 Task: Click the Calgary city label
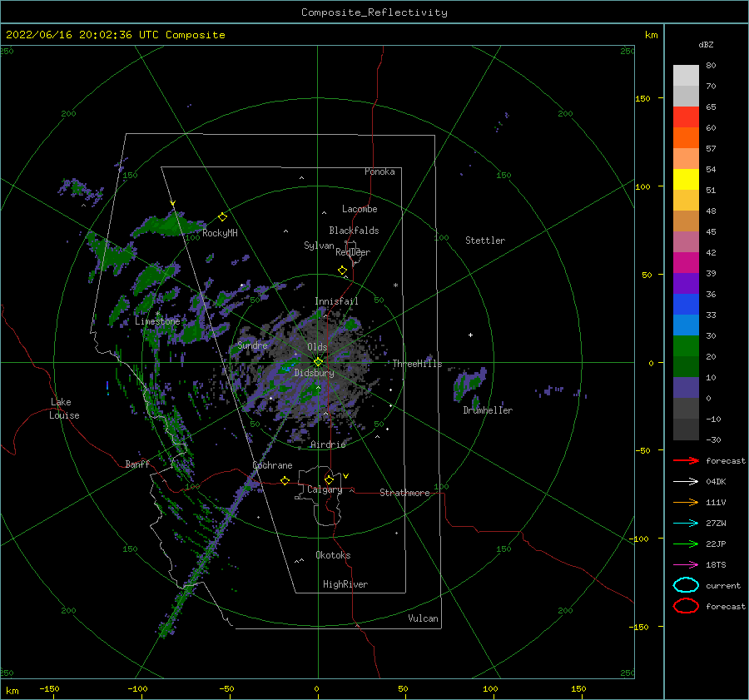coord(325,489)
